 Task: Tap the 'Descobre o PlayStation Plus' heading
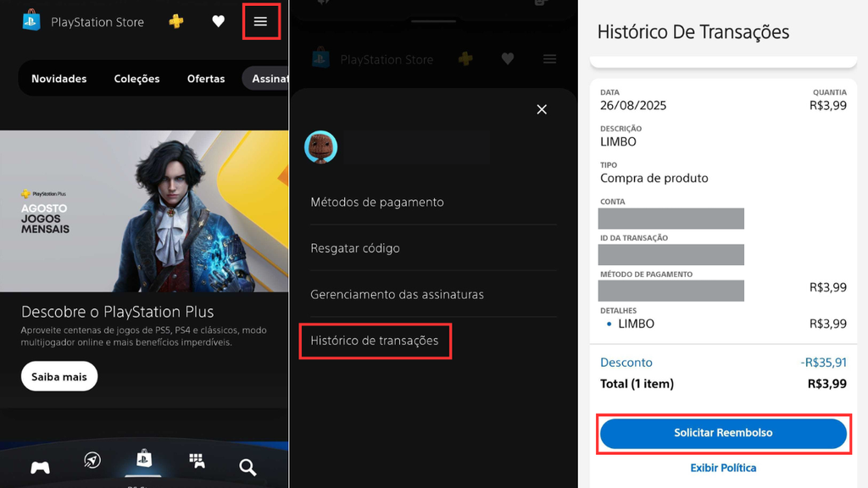point(117,312)
